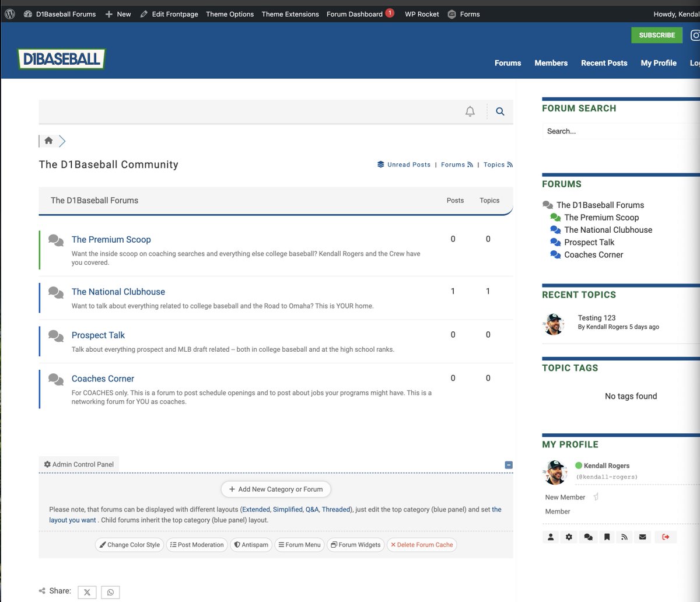The image size is (700, 602).
Task: View my activity via speech bubbles icon in My Profile
Action: click(588, 537)
